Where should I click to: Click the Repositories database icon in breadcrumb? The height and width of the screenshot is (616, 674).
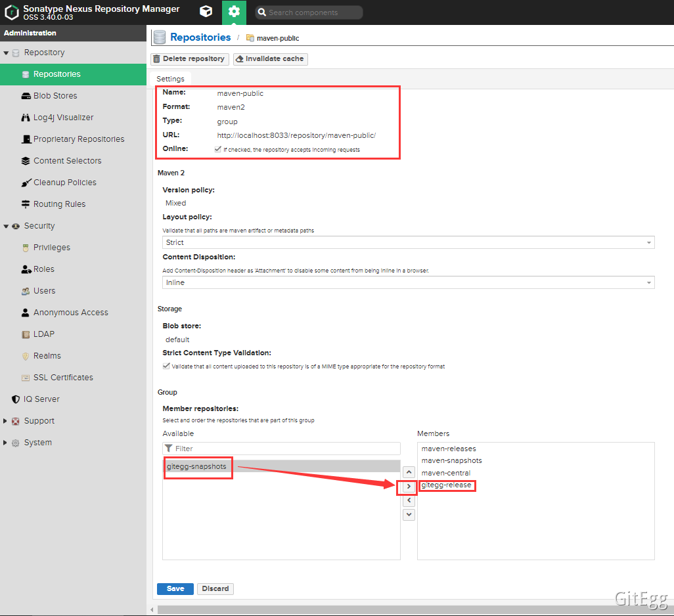click(160, 37)
